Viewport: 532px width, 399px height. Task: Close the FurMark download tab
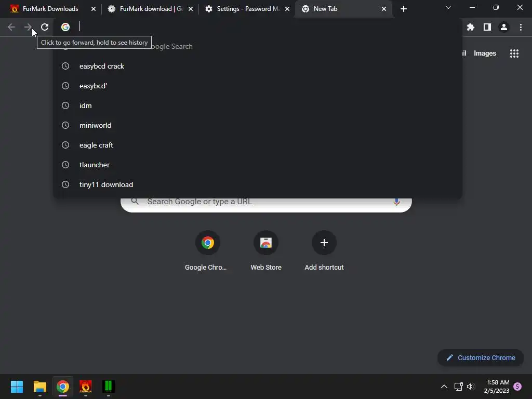[191, 9]
